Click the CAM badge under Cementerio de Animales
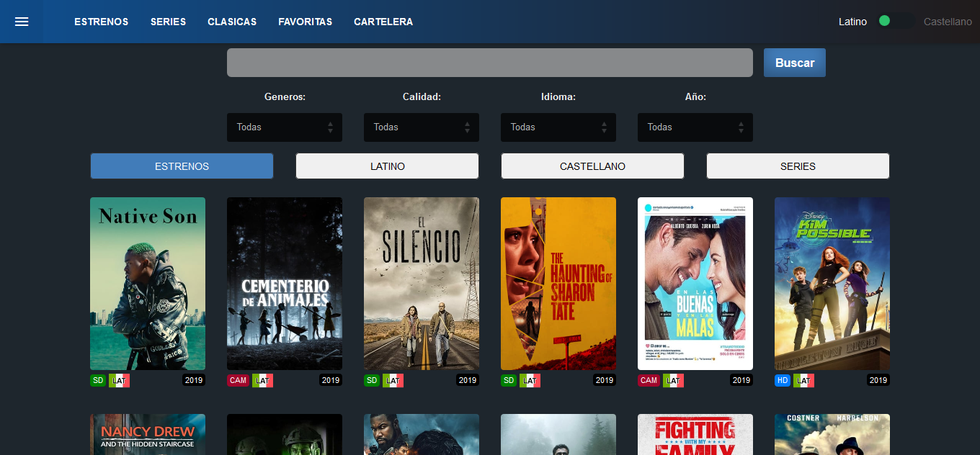 pyautogui.click(x=238, y=380)
